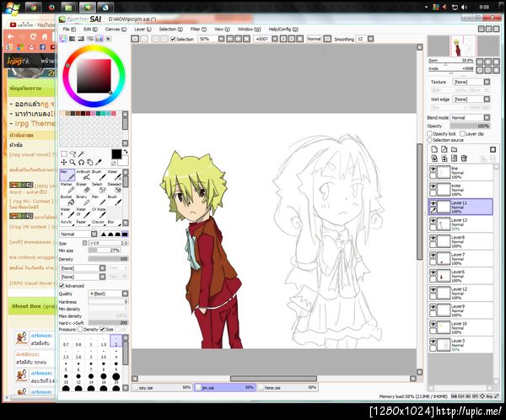Toggle Pressure Density checkbox
This screenshot has height=420, width=506.
click(x=80, y=329)
